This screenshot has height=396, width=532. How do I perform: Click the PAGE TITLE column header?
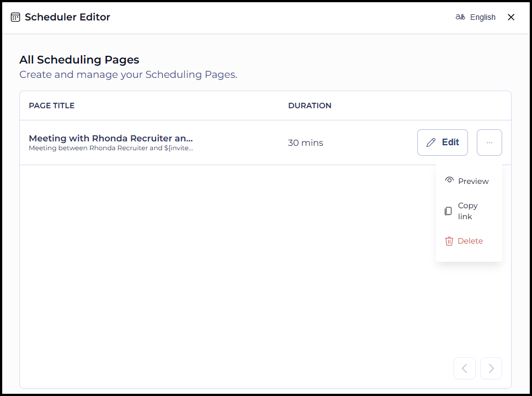pyautogui.click(x=51, y=105)
